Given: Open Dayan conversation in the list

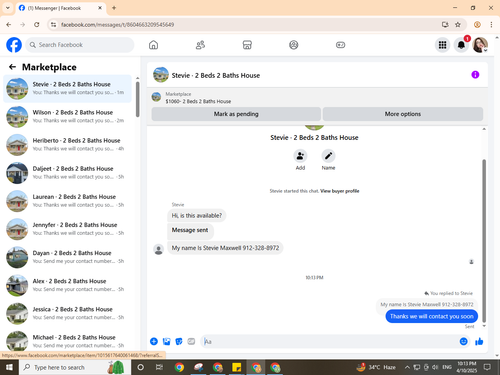Looking at the screenshot, I should [67, 257].
